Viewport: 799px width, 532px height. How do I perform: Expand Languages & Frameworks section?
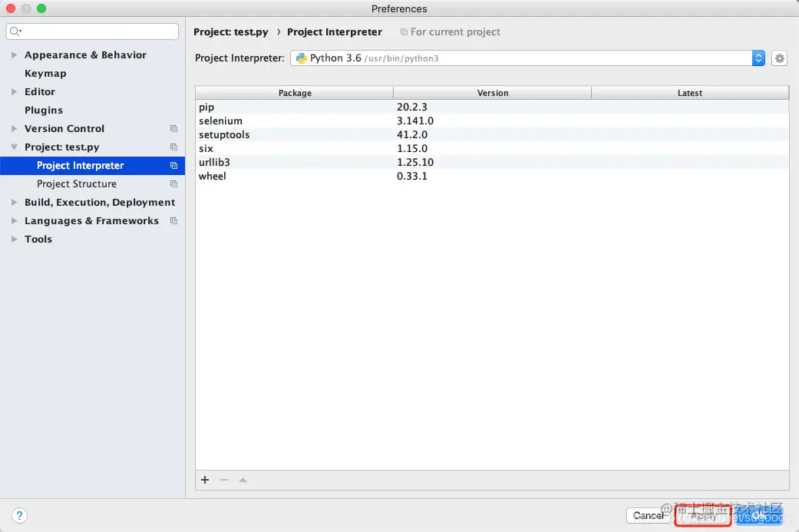15,220
